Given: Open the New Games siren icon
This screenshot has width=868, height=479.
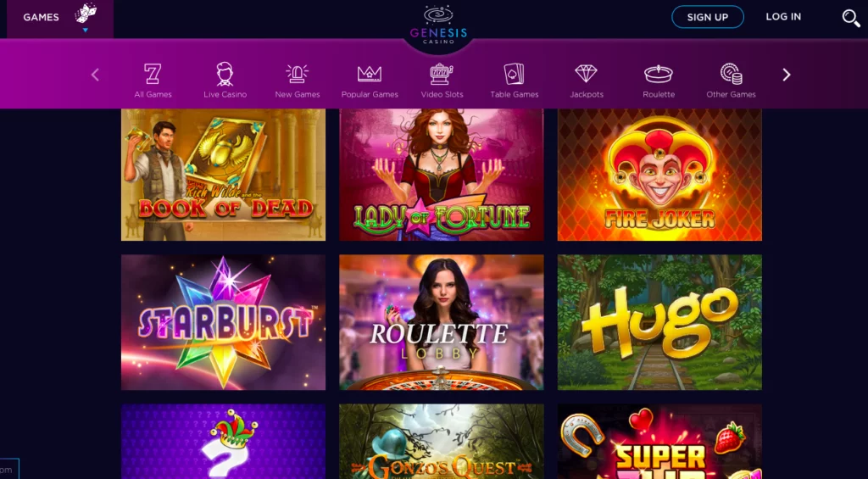Looking at the screenshot, I should tap(298, 74).
